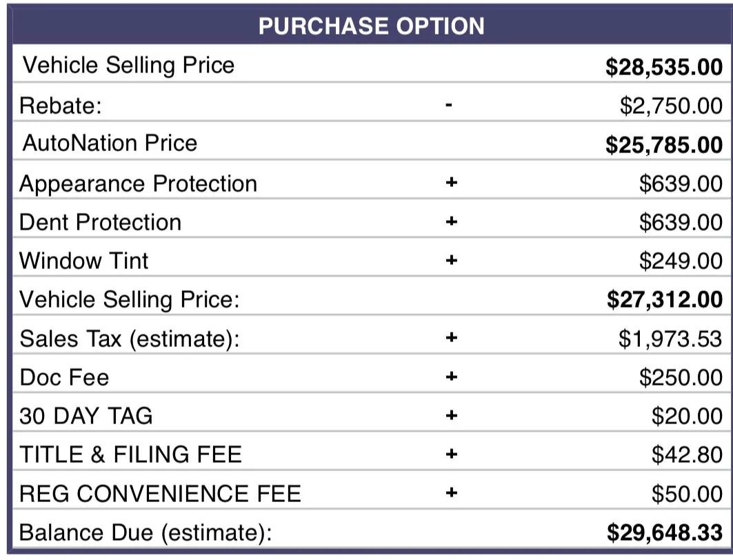The image size is (733, 560).
Task: Click the plus sign beside Doc Fee
Action: point(451,377)
